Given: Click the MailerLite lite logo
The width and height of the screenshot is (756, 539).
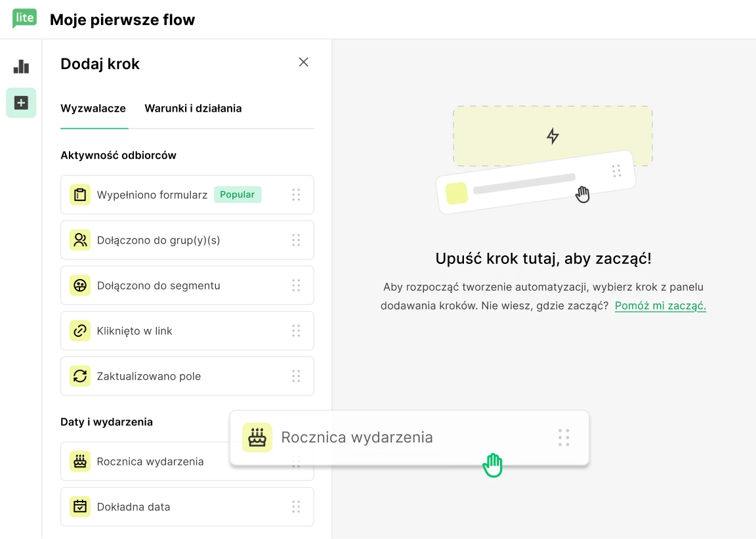Looking at the screenshot, I should click(x=24, y=18).
